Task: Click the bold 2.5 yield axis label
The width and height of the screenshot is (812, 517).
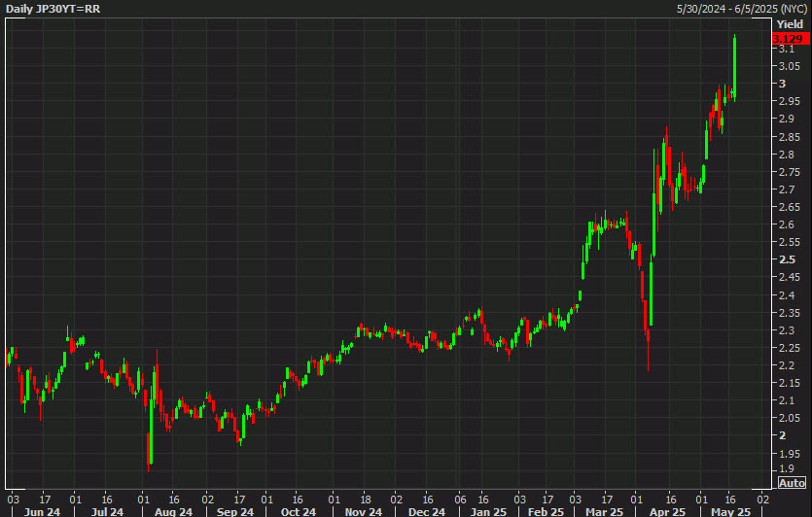Action: point(787,259)
